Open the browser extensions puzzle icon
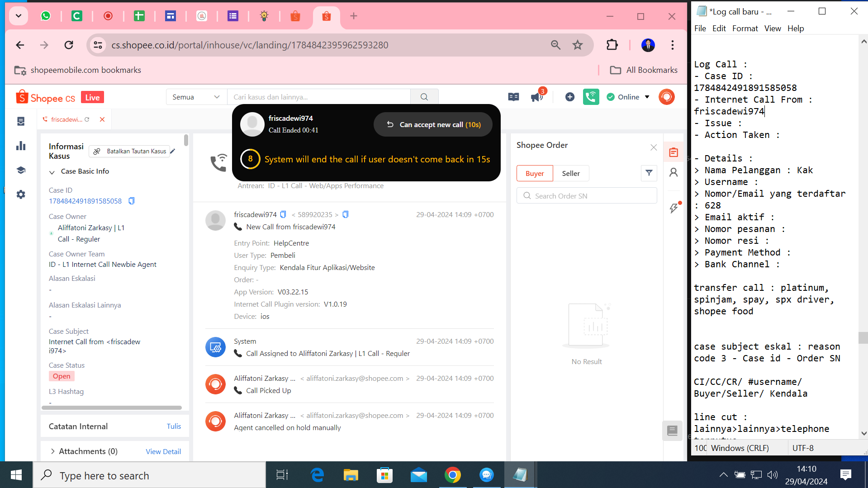This screenshot has height=488, width=868. click(x=612, y=45)
